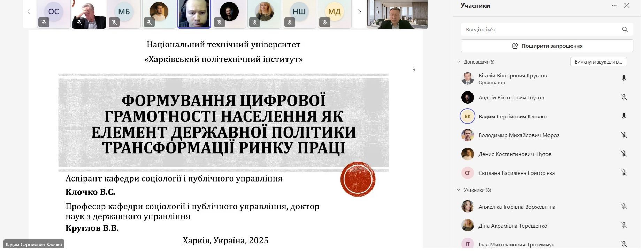Click Вимкнути звук для всіх button
The image size is (644, 251).
coord(598,62)
